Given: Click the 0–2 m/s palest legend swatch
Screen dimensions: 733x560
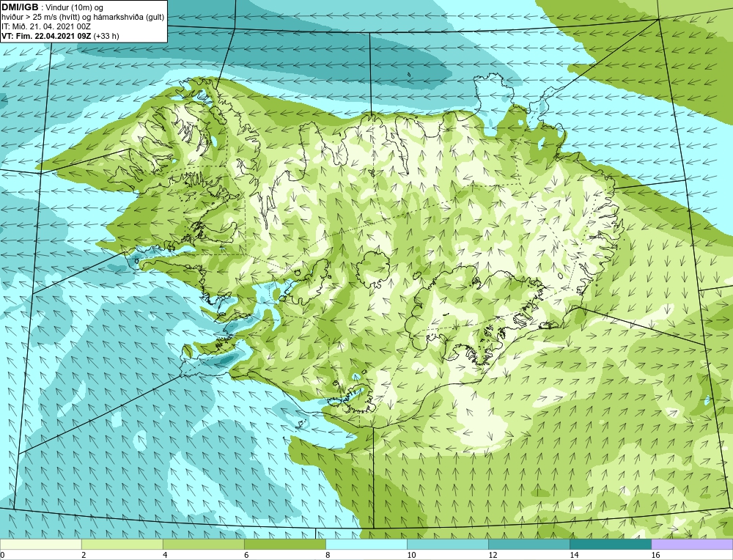Looking at the screenshot, I should point(40,544).
